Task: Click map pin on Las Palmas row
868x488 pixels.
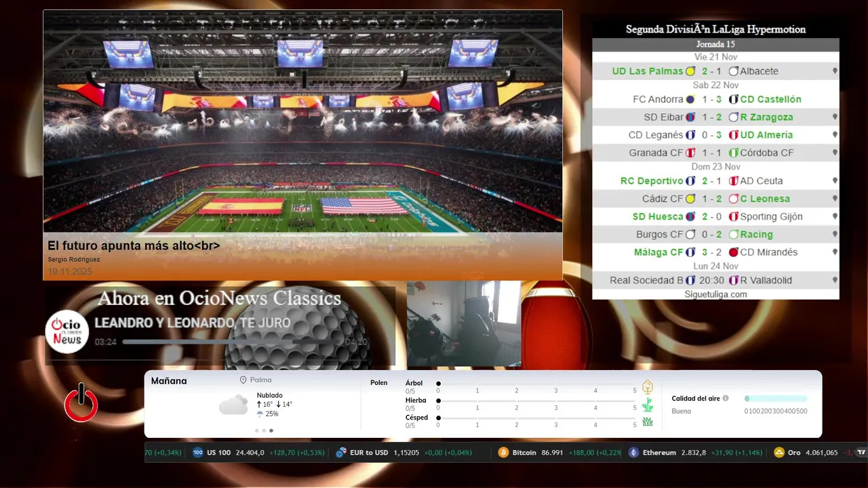Action: coord(835,71)
